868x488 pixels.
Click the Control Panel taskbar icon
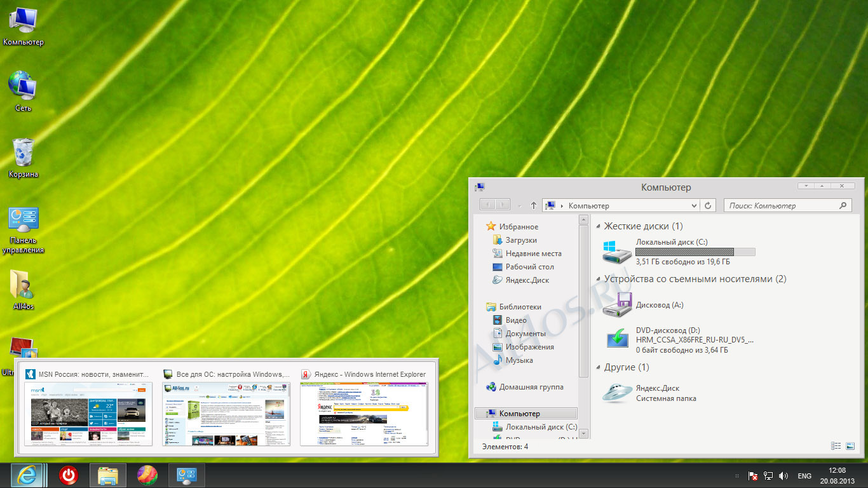[186, 475]
